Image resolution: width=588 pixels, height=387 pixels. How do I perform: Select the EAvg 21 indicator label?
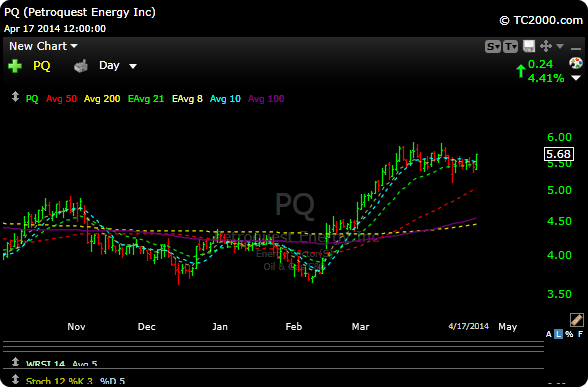(x=146, y=99)
